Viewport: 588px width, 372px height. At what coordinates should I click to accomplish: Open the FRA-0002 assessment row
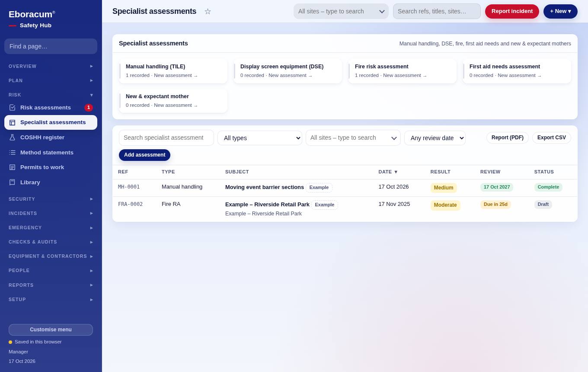345,209
